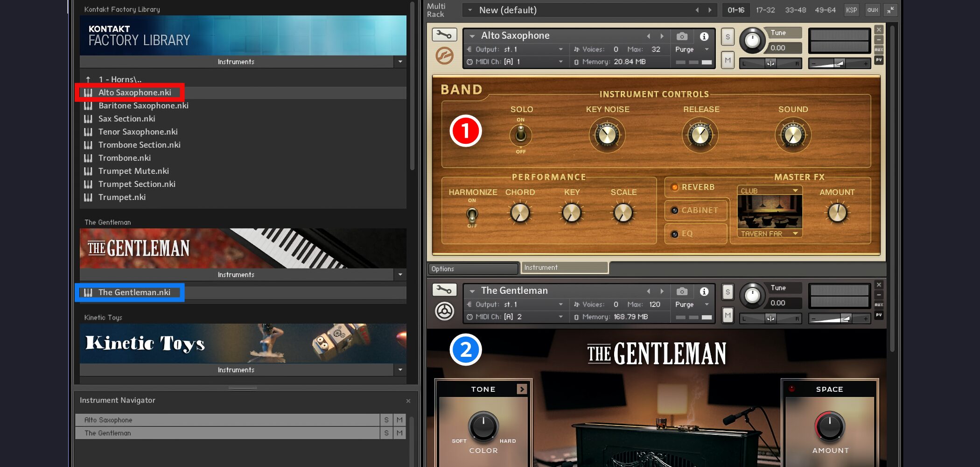Go to next instrument from Alto Saxophone header
Image resolution: width=980 pixels, height=467 pixels.
point(662,36)
